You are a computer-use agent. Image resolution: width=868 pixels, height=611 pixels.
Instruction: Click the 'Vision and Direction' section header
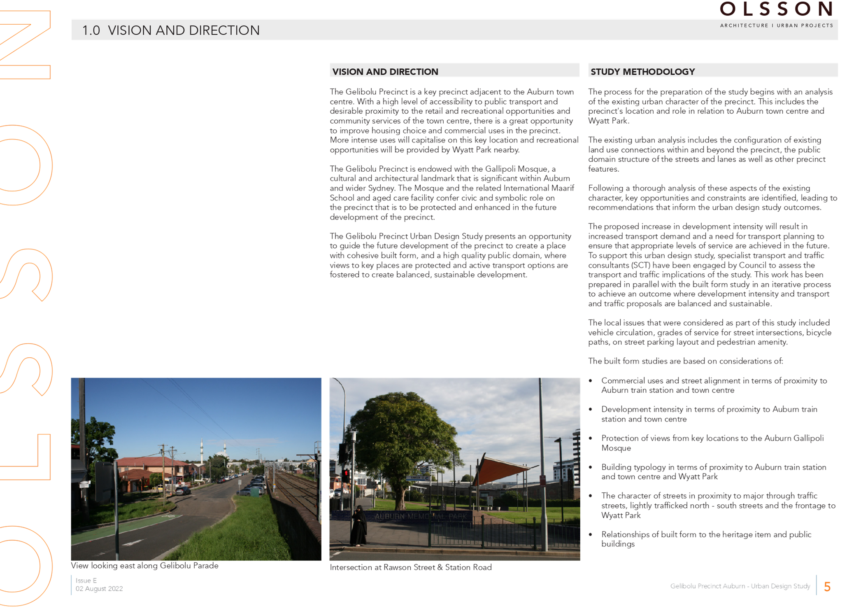[x=385, y=72]
